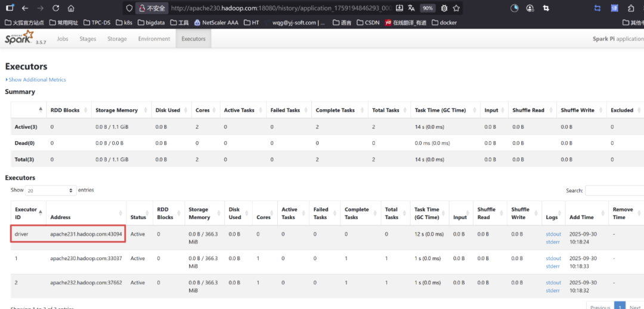The height and width of the screenshot is (309, 644).
Task: Click the insecure connection lock icon
Action: click(142, 8)
